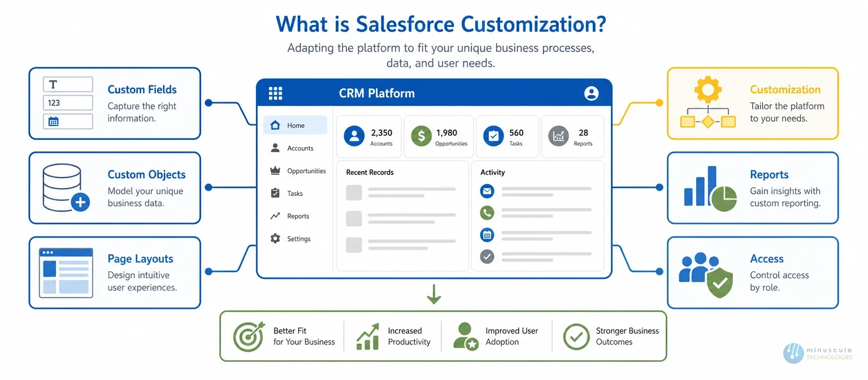Click the Custom Fields title

pos(142,89)
